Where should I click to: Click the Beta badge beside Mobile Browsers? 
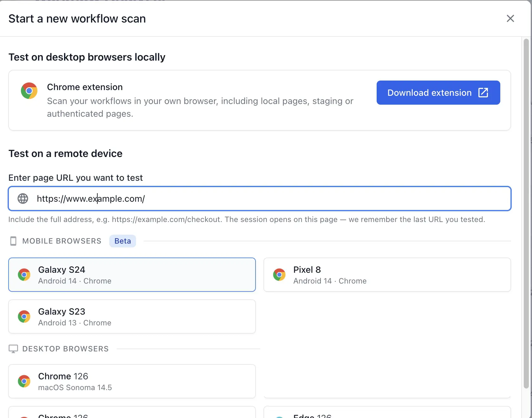[123, 241]
